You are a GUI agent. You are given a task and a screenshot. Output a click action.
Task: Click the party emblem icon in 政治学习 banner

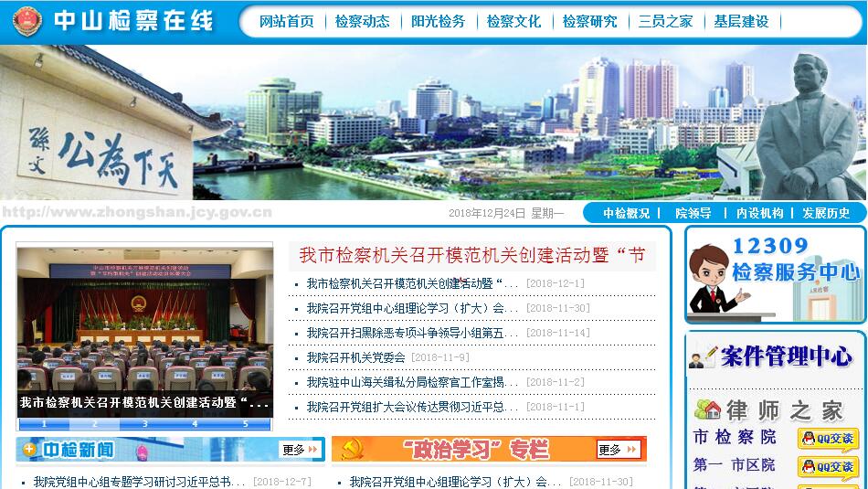(x=352, y=449)
